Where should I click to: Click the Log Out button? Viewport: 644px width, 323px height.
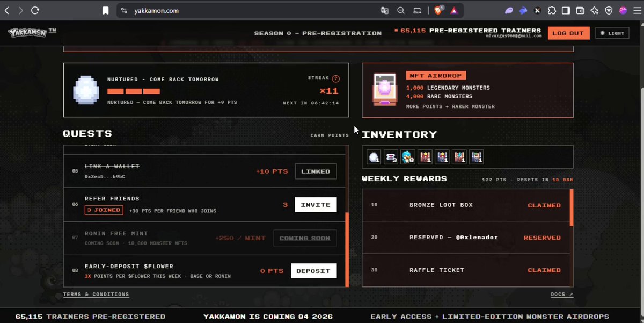click(568, 33)
